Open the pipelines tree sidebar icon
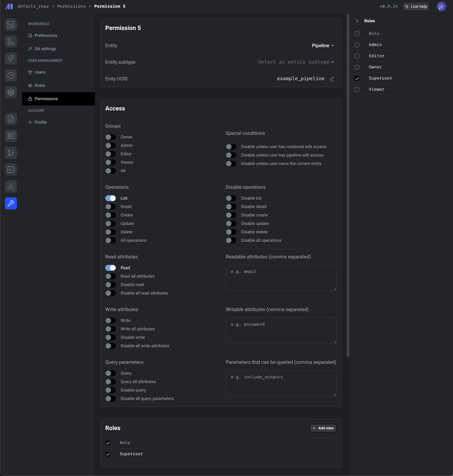Viewport: 453px width, 476px height. [11, 41]
